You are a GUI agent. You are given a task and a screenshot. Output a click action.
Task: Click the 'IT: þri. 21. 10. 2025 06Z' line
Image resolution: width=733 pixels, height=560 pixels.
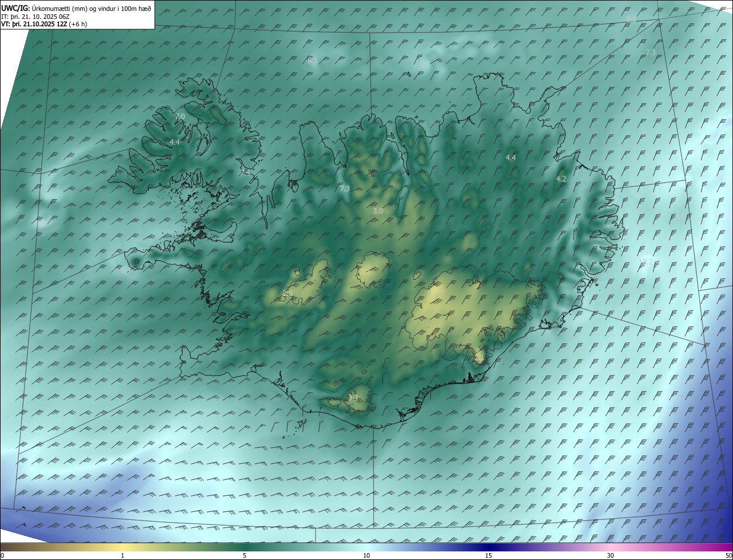point(36,17)
